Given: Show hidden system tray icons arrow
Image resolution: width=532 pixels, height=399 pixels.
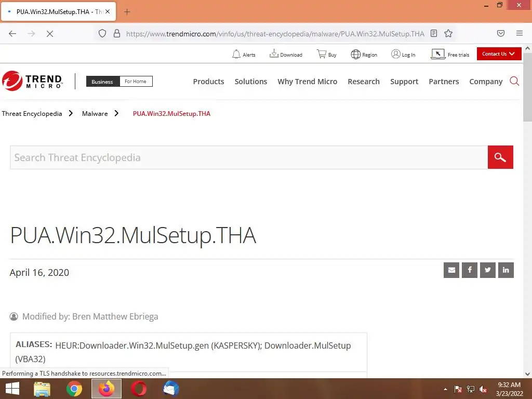Looking at the screenshot, I should coord(445,389).
